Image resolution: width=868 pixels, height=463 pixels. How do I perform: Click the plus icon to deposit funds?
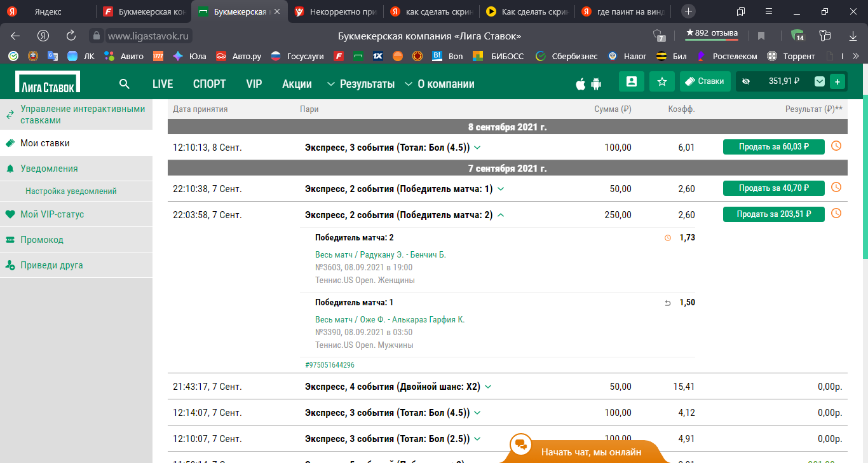pos(837,81)
